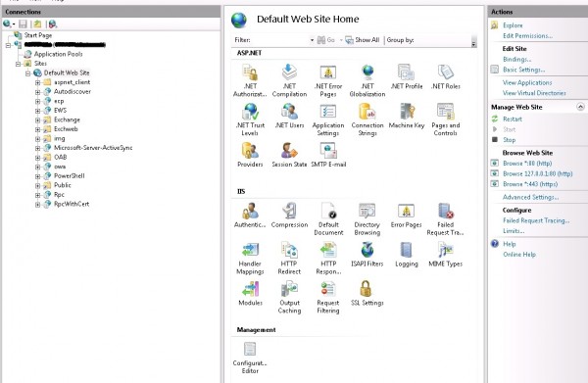Image resolution: width=588 pixels, height=383 pixels.
Task: Open Application Settings feature
Action: (x=328, y=120)
